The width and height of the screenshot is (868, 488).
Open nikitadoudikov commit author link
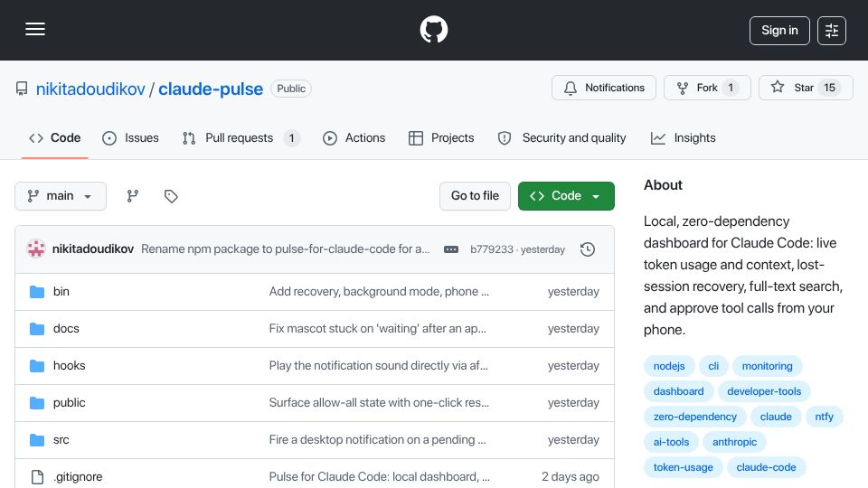tap(93, 249)
